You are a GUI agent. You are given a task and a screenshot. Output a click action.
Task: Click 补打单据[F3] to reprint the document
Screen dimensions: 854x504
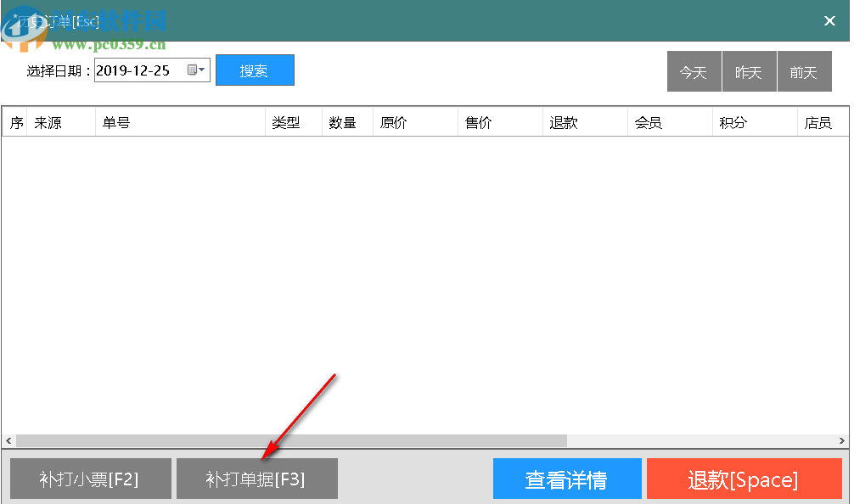[x=257, y=478]
